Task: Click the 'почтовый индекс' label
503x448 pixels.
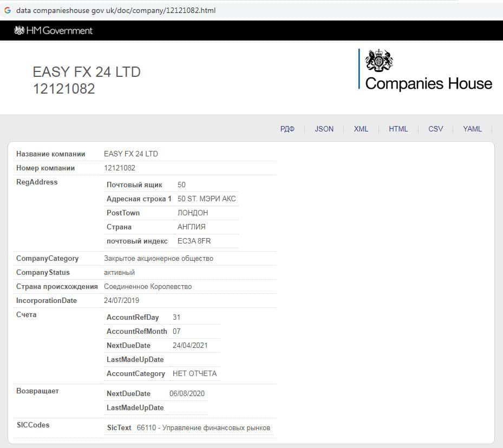Action: point(137,241)
